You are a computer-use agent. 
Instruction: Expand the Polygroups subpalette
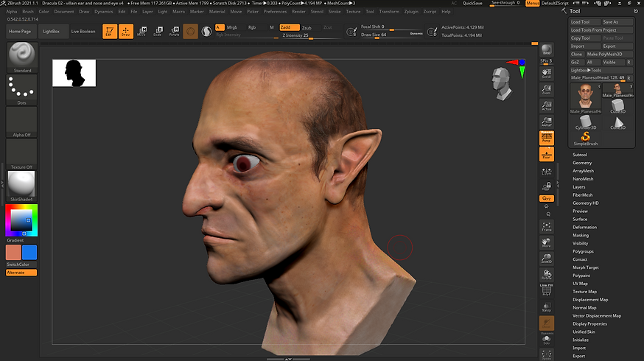point(583,251)
